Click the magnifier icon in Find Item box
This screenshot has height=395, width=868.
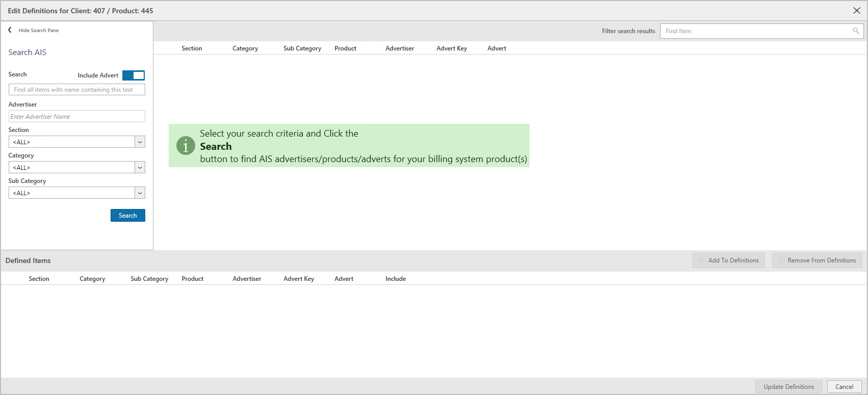[x=856, y=31]
